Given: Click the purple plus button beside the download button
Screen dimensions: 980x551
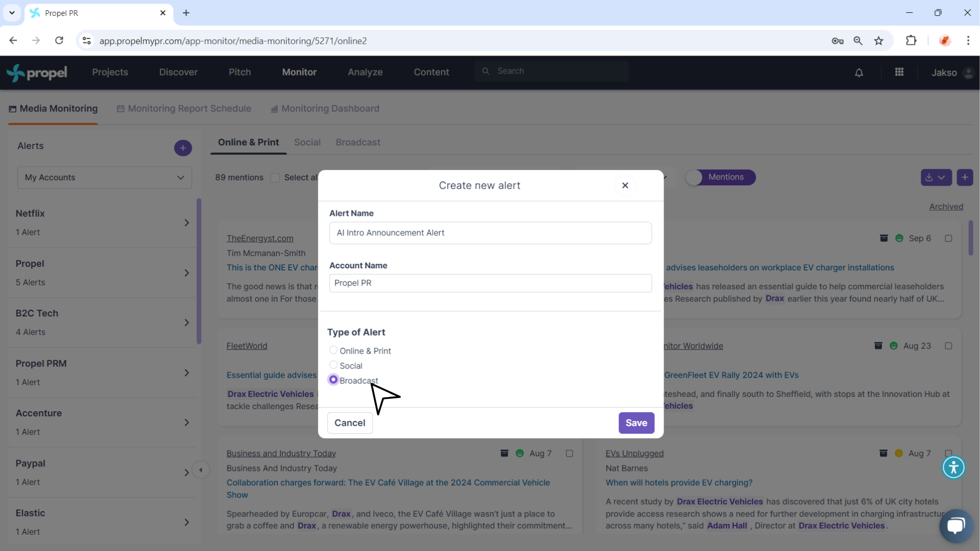Looking at the screenshot, I should pos(965,177).
